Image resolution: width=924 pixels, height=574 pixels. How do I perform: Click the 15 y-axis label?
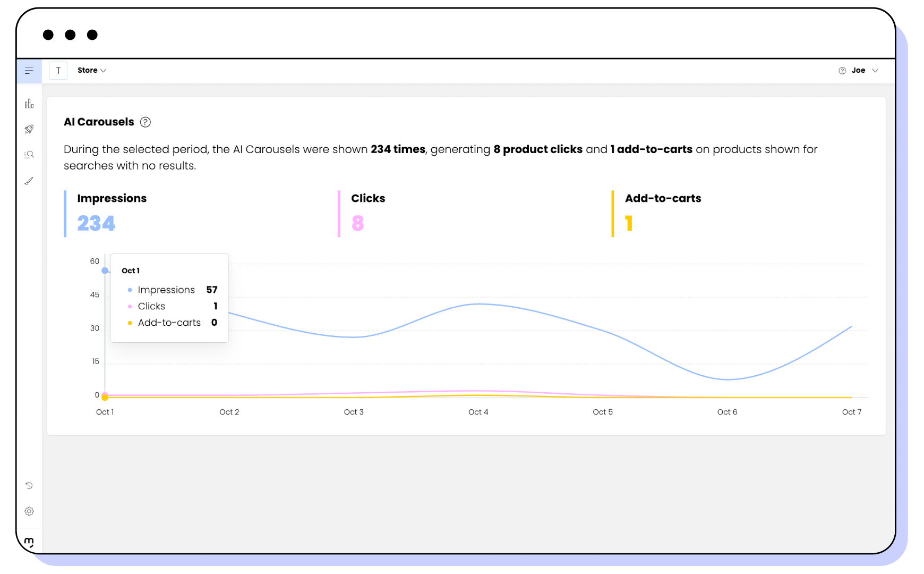coord(96,361)
